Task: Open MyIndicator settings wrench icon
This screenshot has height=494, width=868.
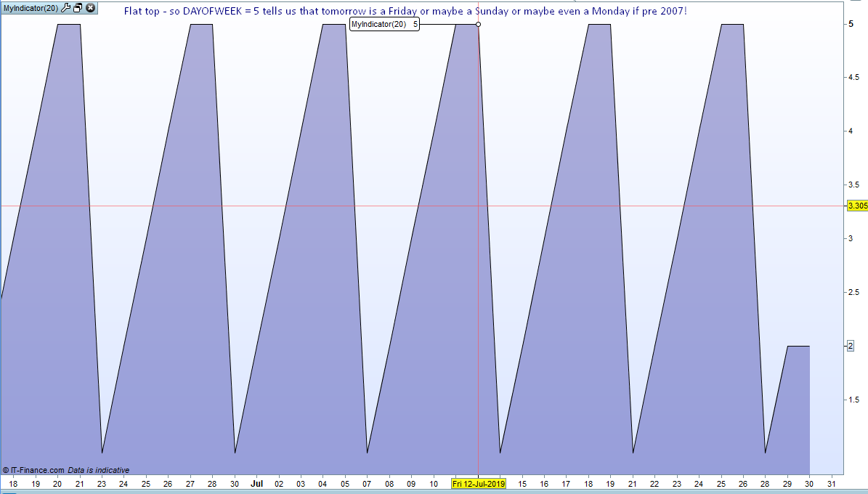Action: (x=65, y=8)
